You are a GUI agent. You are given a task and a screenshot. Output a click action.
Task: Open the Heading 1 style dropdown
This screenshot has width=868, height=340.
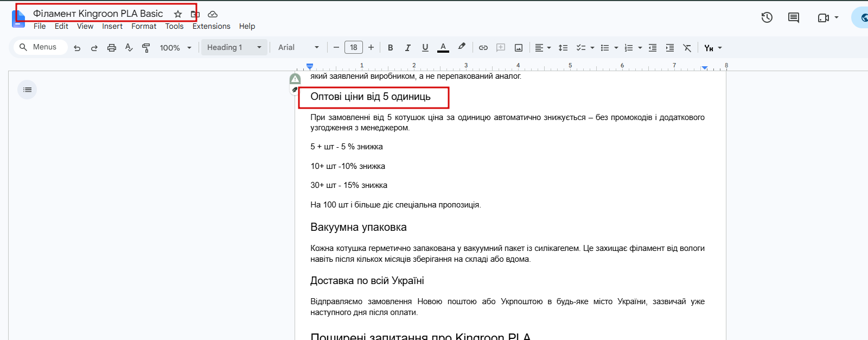[x=234, y=47]
